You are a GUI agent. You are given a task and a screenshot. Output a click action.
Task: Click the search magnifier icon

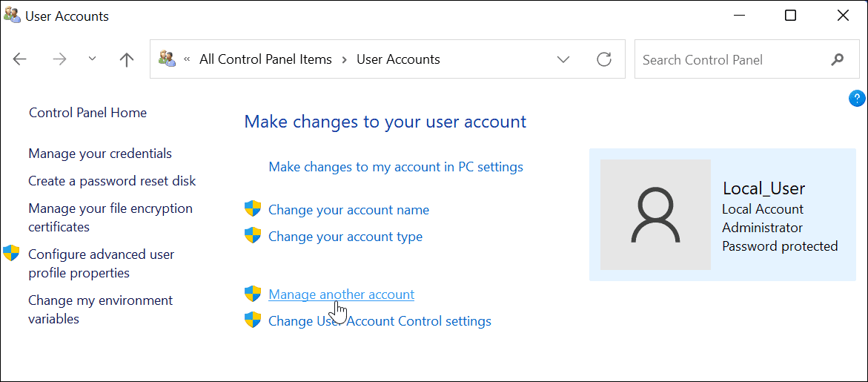pyautogui.click(x=837, y=59)
